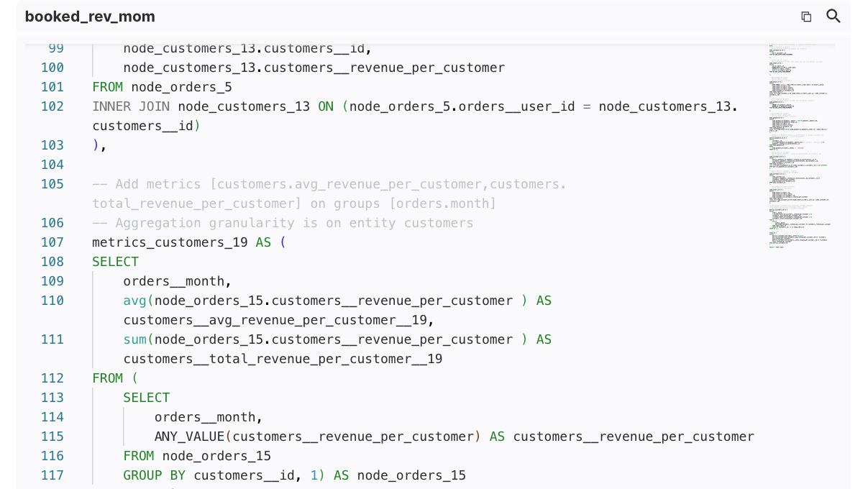Click the 'FROM (' text on line 112
The height and width of the screenshot is (489, 868).
tap(115, 378)
